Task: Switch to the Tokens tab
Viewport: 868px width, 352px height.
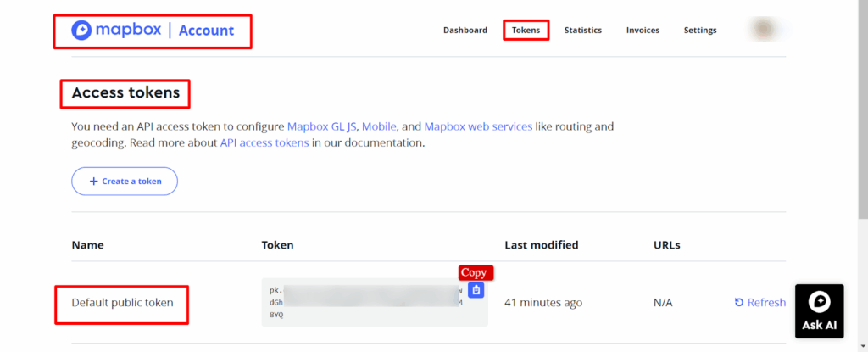Action: click(526, 31)
